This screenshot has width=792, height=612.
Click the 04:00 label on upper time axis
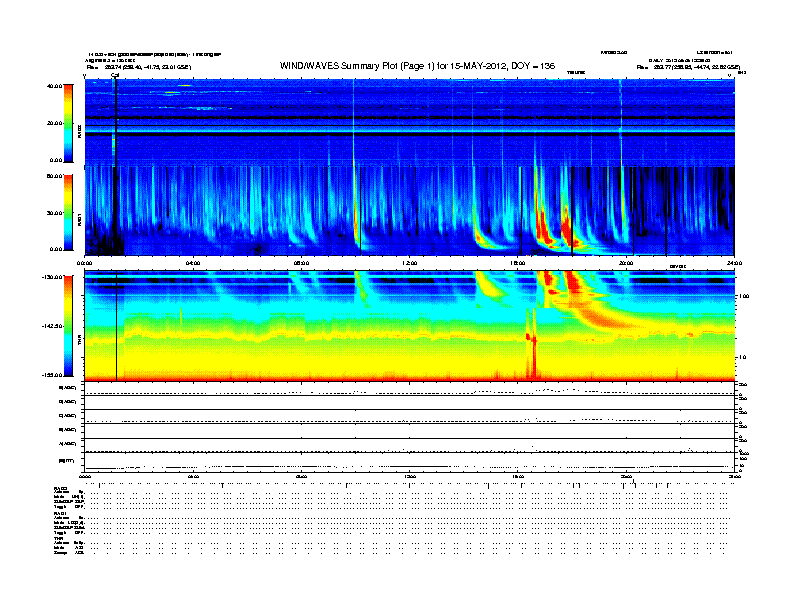click(x=193, y=263)
